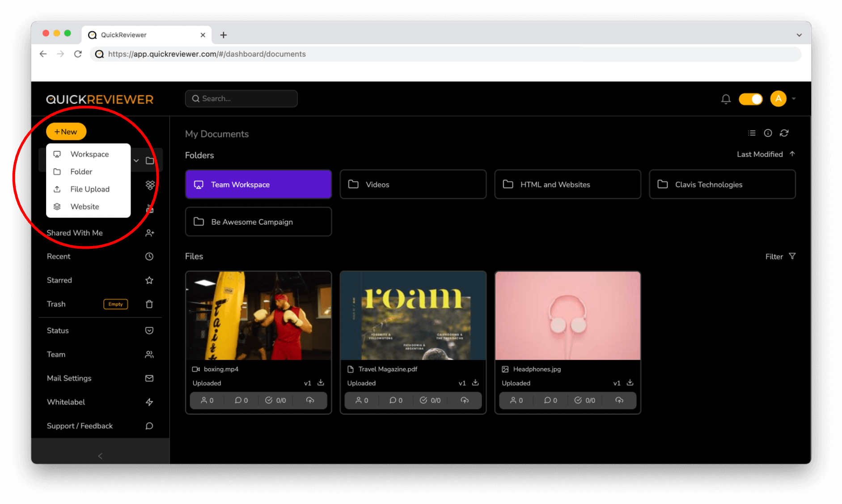Screen dimensions: 842x504
Task: Open notifications via the bell icon
Action: 726,99
